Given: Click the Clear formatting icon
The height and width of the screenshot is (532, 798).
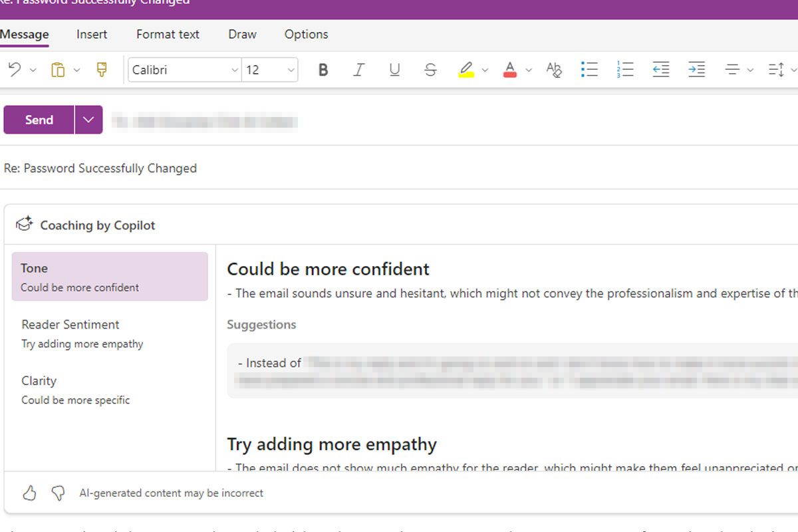Looking at the screenshot, I should [553, 70].
